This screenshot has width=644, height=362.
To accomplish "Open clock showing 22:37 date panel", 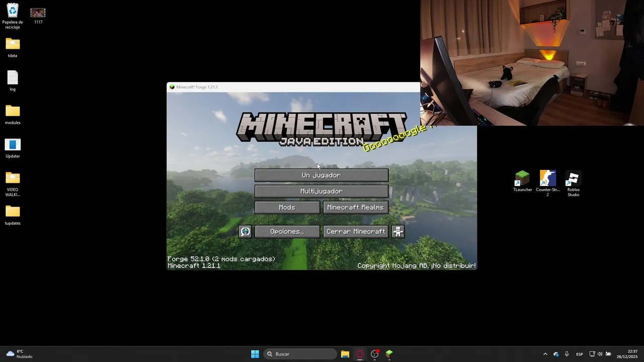I will (x=627, y=354).
